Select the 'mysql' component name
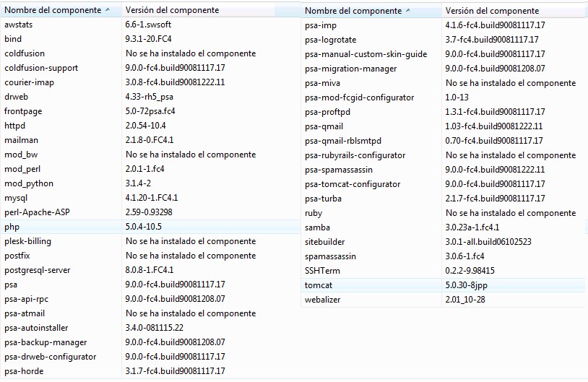Screen dimensions: 588x382 point(16,198)
